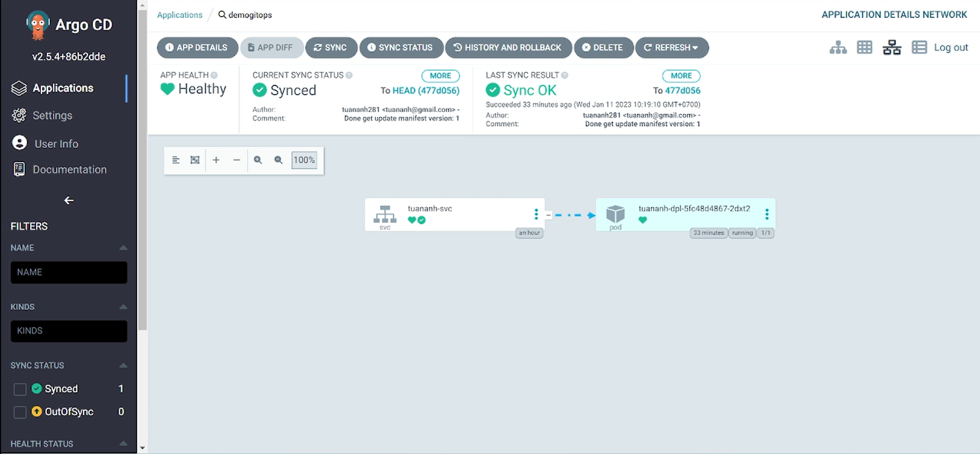
Task: Collapse the HEALTH STATUS filter section
Action: (x=124, y=444)
